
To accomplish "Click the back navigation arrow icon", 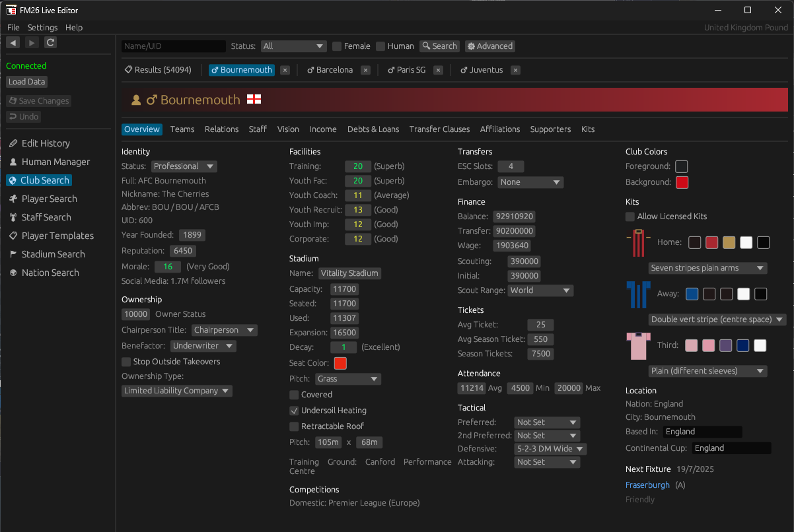I will [13, 43].
